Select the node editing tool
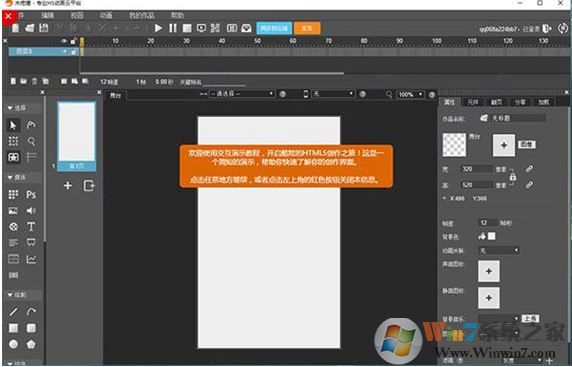572x367 pixels. (x=31, y=125)
